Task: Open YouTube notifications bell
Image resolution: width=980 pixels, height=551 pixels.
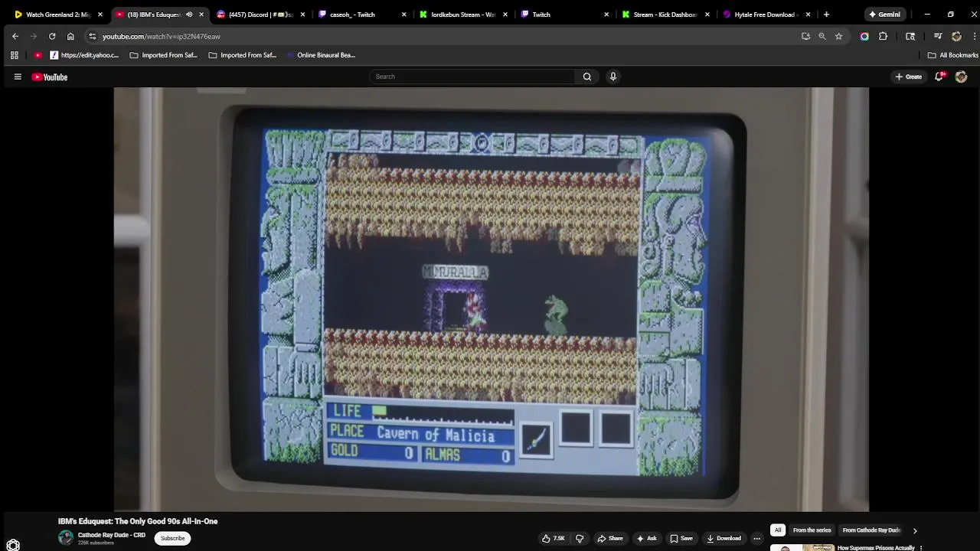Action: coord(939,77)
